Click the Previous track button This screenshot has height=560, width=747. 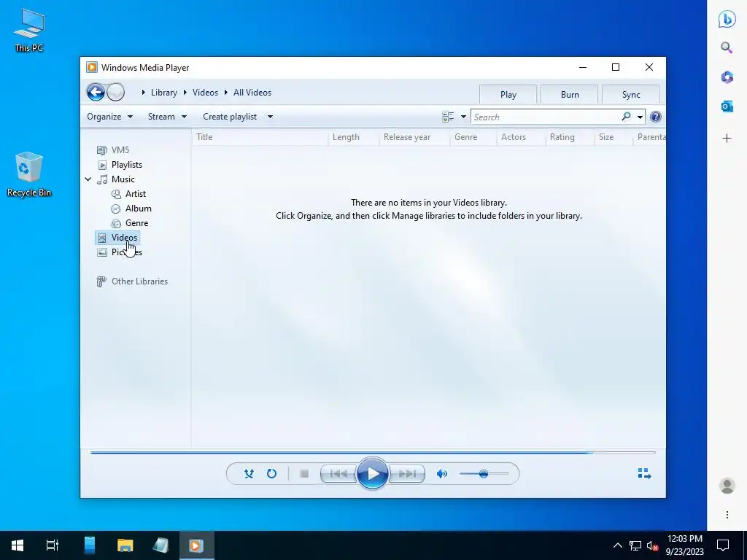click(338, 474)
